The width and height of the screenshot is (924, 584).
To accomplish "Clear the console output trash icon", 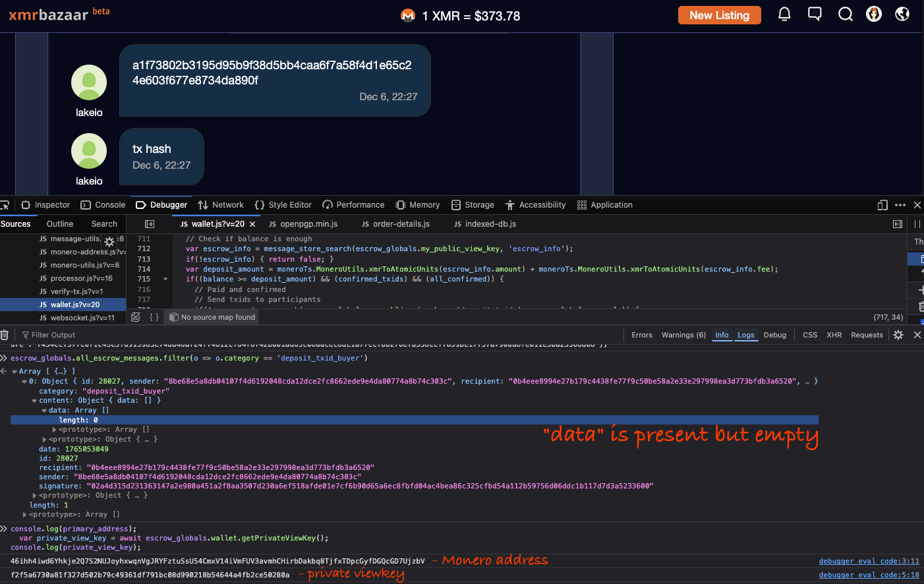I will pyautogui.click(x=5, y=335).
